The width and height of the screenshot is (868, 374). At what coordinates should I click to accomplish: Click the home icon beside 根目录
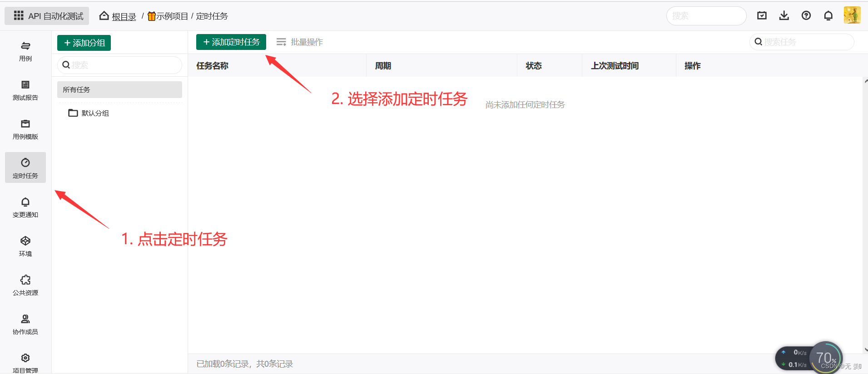[x=104, y=16]
